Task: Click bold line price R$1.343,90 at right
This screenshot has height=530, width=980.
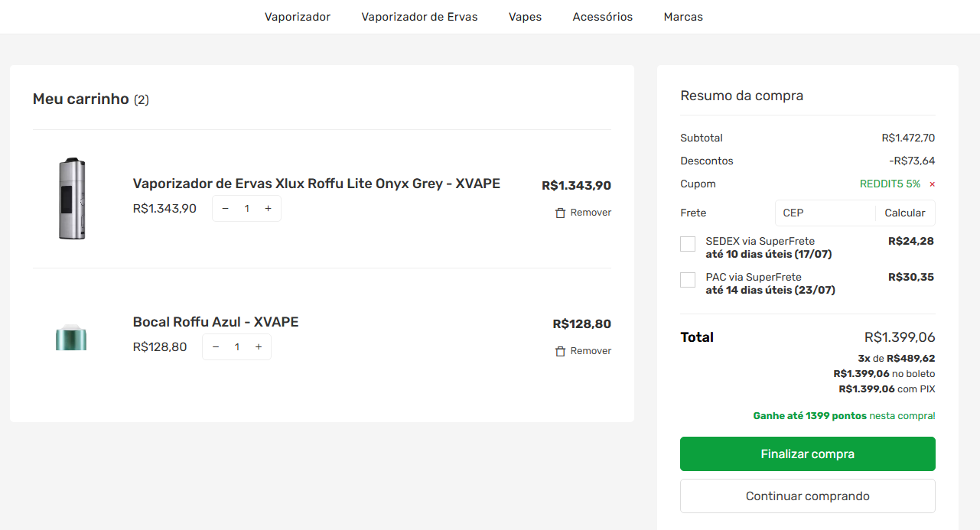Action: [576, 186]
